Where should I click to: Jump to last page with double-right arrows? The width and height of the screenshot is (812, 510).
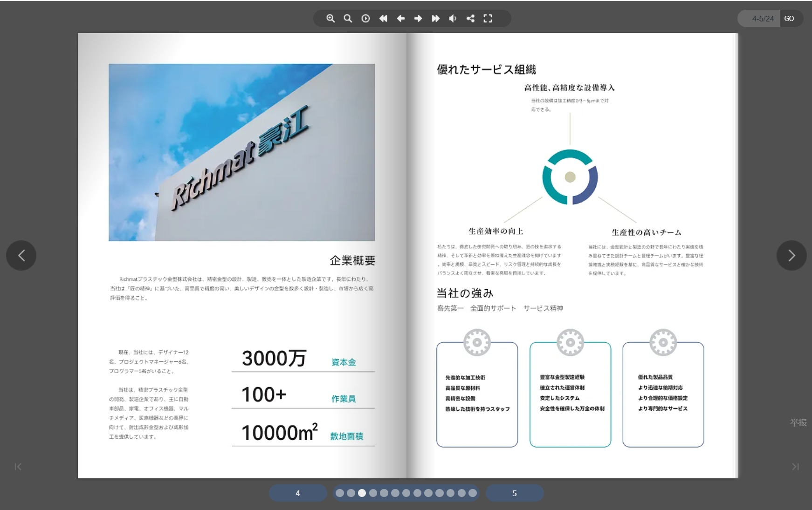(435, 19)
